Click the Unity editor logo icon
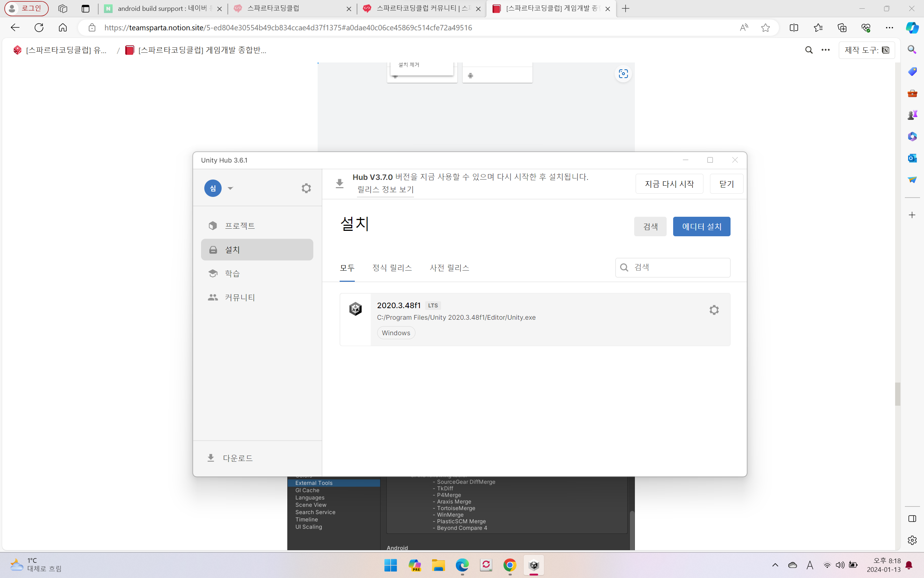The width and height of the screenshot is (924, 578). click(x=356, y=309)
